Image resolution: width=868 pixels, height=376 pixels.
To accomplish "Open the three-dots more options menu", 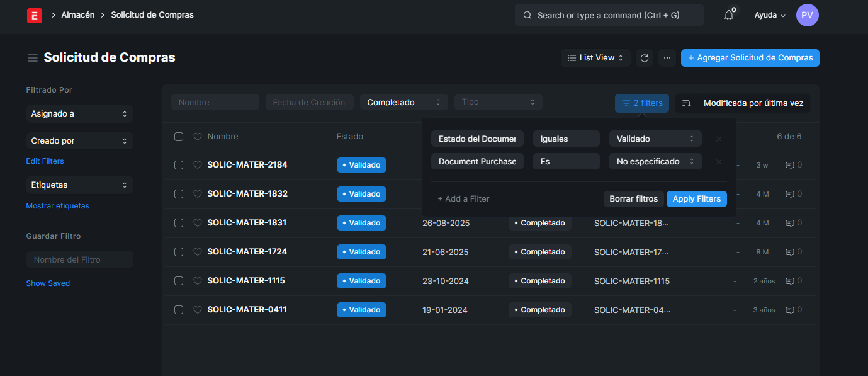I will coord(667,58).
